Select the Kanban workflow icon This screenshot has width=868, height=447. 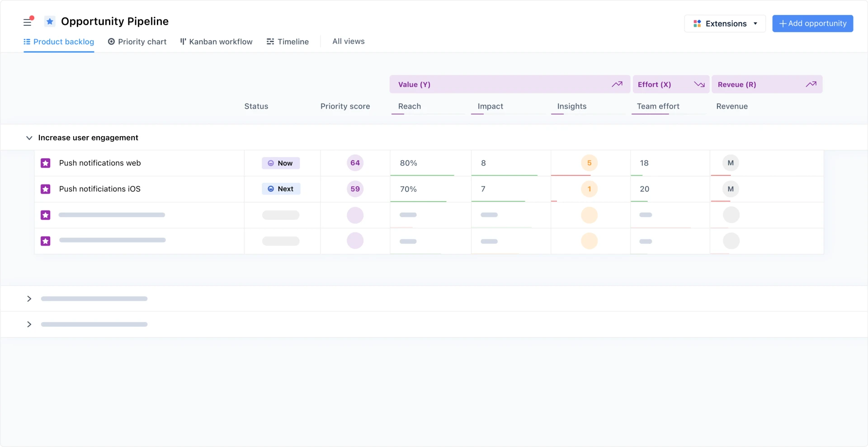183,41
